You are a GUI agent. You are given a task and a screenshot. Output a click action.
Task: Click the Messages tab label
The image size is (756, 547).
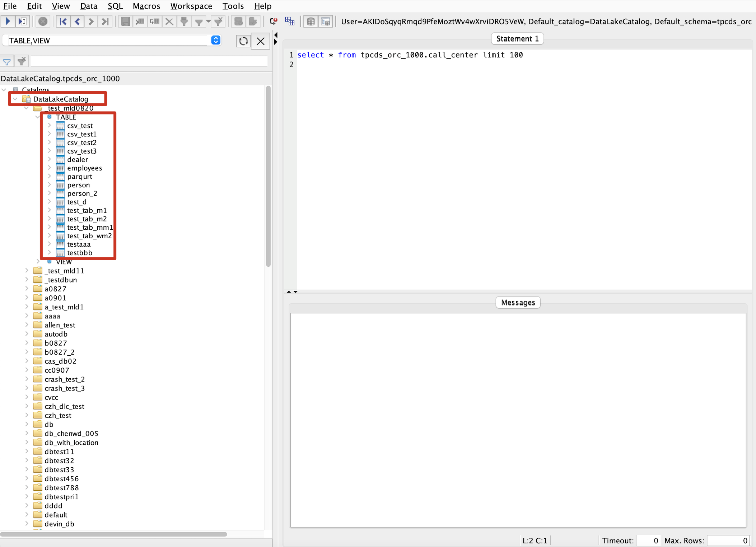[x=518, y=302]
